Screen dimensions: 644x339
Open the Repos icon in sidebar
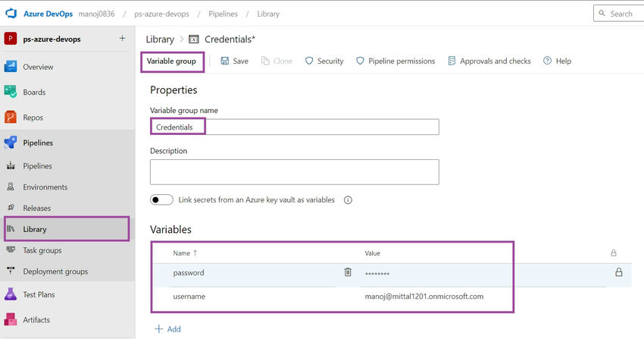pos(11,117)
